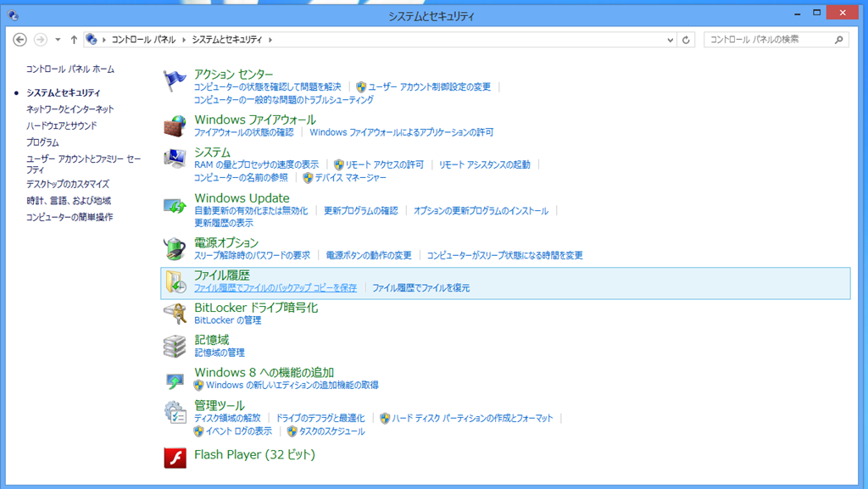Click the Control Panel icon in the address bar

tap(92, 39)
